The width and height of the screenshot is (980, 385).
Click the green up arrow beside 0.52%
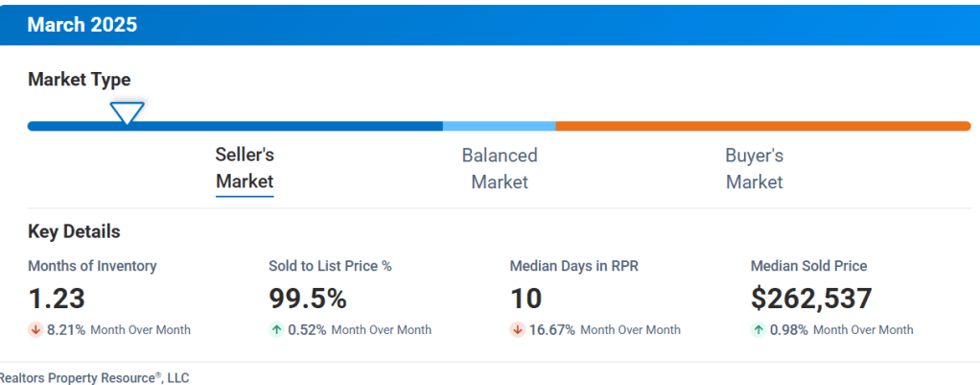pyautogui.click(x=276, y=329)
